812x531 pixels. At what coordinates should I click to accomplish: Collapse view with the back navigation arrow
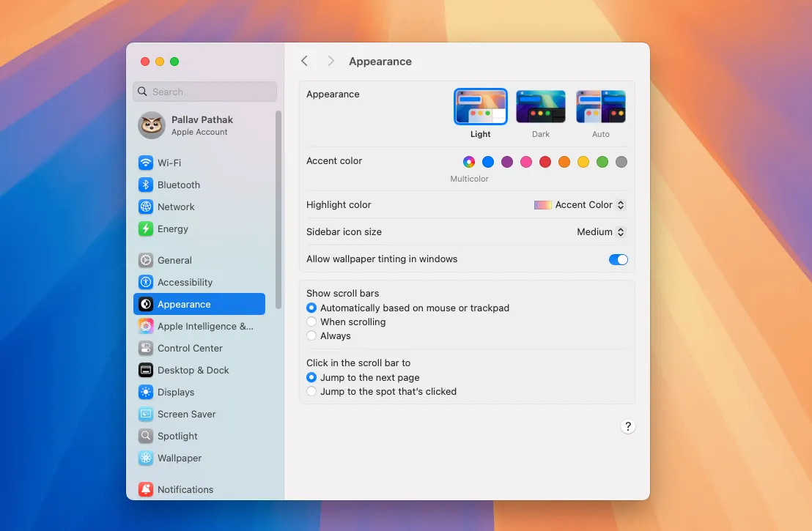(304, 62)
